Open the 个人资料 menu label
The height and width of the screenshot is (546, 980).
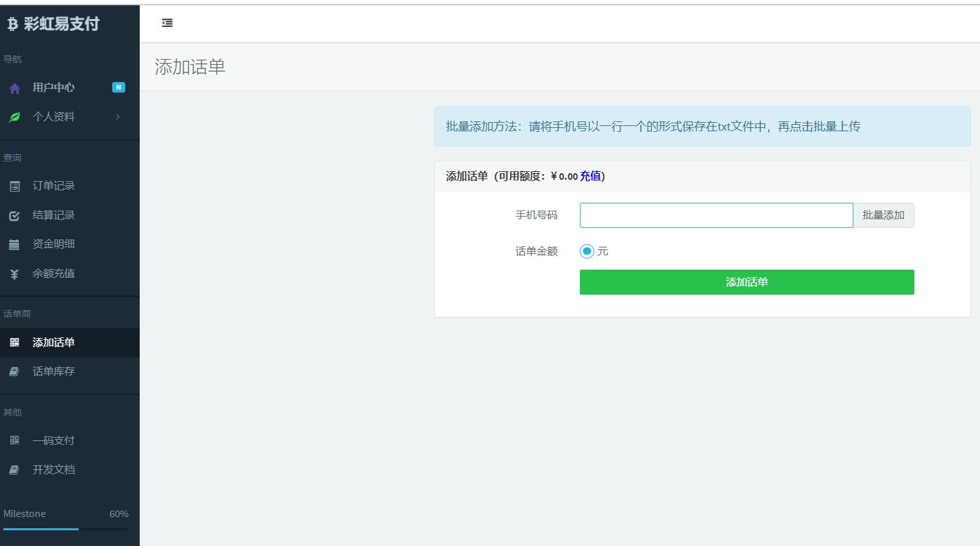click(54, 117)
